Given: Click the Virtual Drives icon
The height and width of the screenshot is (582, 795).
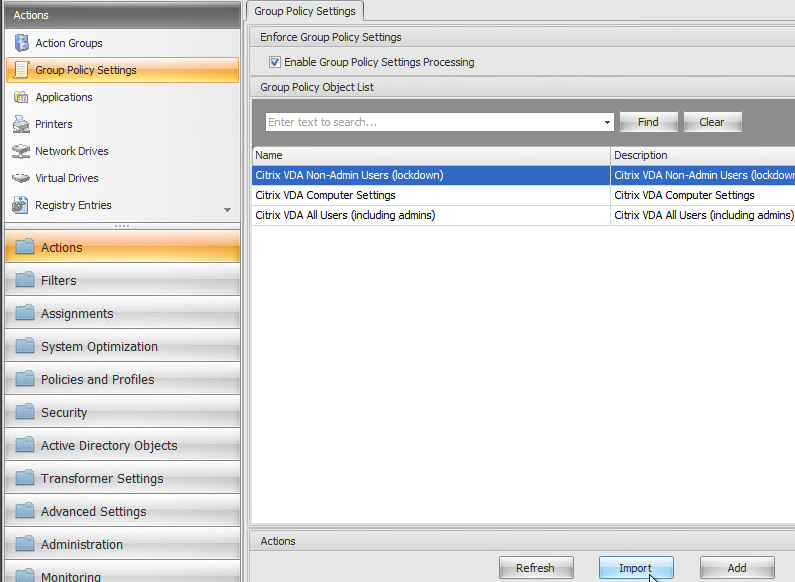Looking at the screenshot, I should pyautogui.click(x=21, y=178).
